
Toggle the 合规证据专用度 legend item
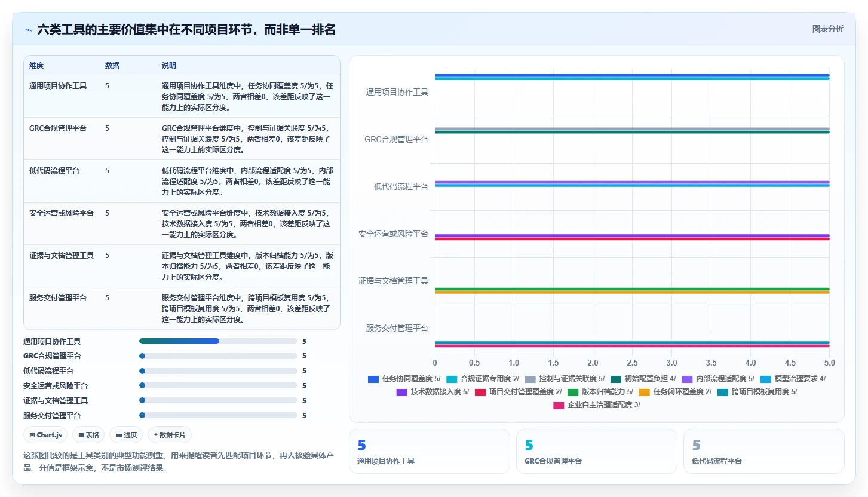click(x=483, y=379)
